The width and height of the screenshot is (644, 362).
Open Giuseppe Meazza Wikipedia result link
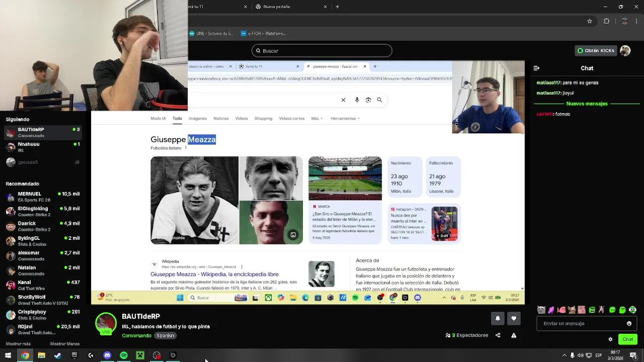click(214, 275)
